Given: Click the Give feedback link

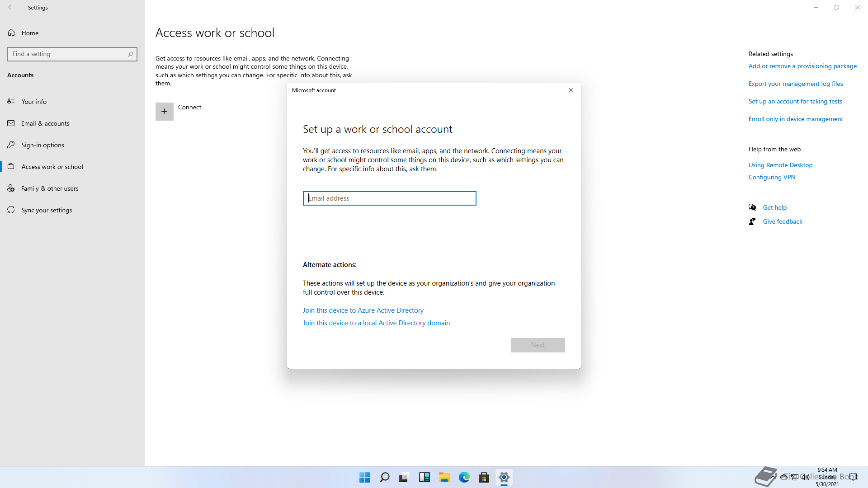Looking at the screenshot, I should pos(783,221).
